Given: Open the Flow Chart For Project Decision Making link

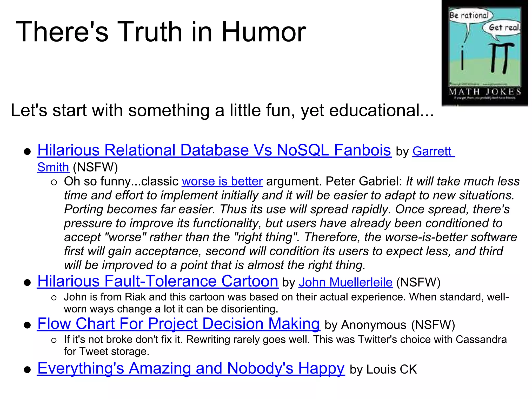Looking at the screenshot, I should 179,324.
